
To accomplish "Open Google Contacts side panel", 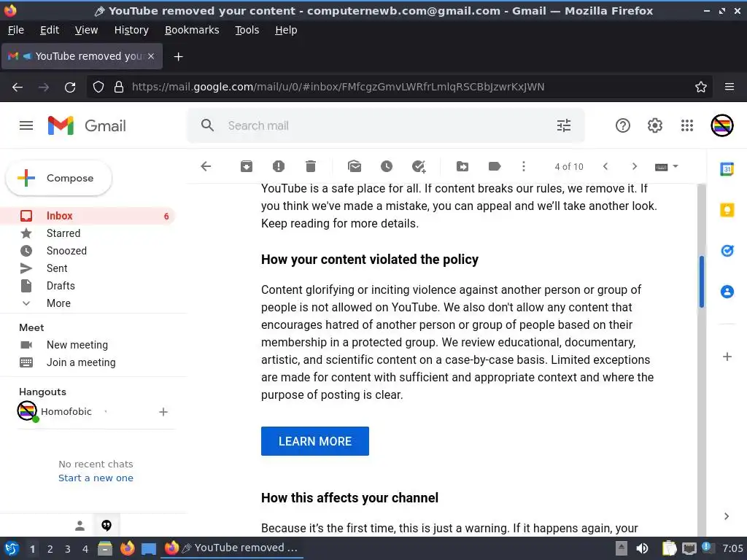I will 727,292.
